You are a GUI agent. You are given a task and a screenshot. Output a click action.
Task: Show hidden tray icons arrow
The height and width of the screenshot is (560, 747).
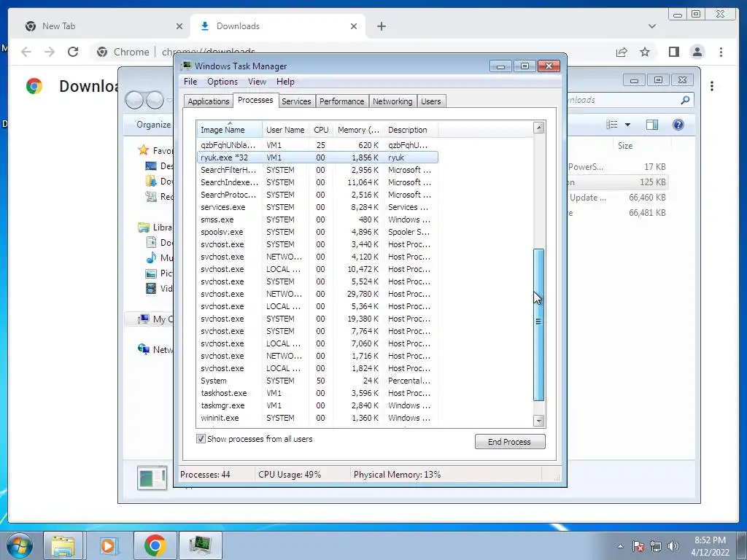click(x=620, y=546)
